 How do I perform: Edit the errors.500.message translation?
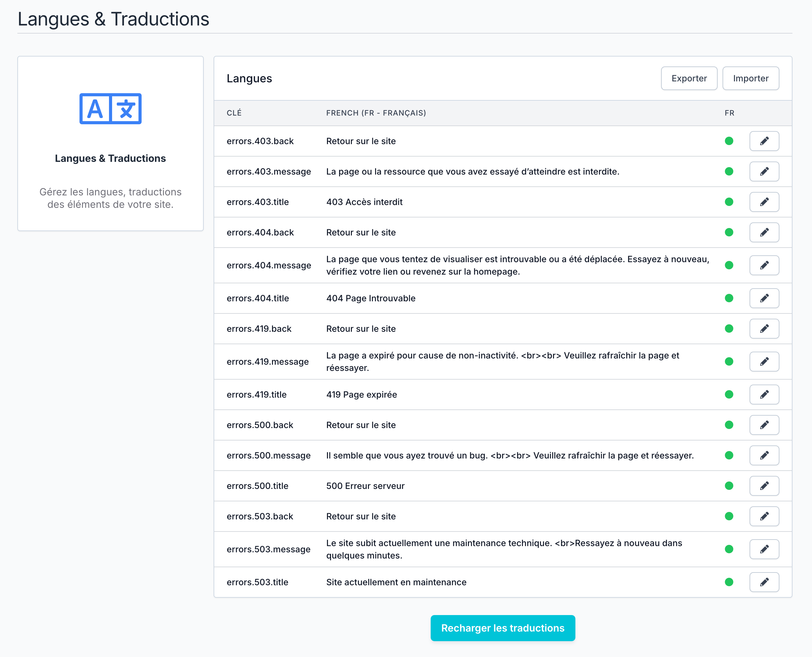(x=764, y=455)
